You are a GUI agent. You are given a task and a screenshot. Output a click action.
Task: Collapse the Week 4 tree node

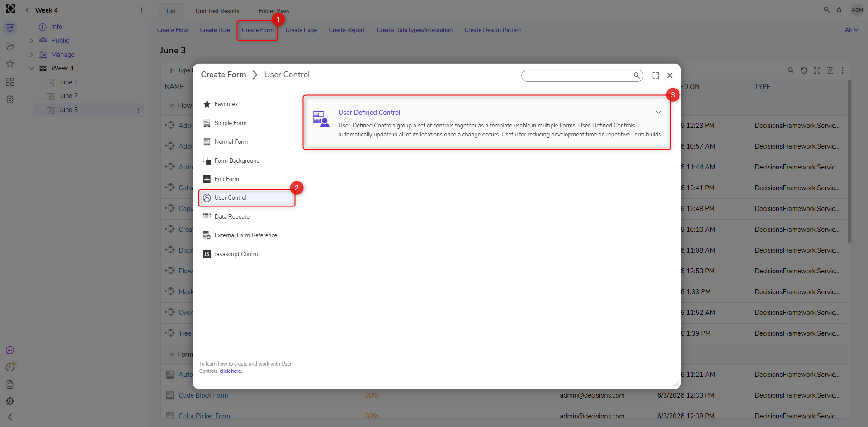click(x=31, y=68)
